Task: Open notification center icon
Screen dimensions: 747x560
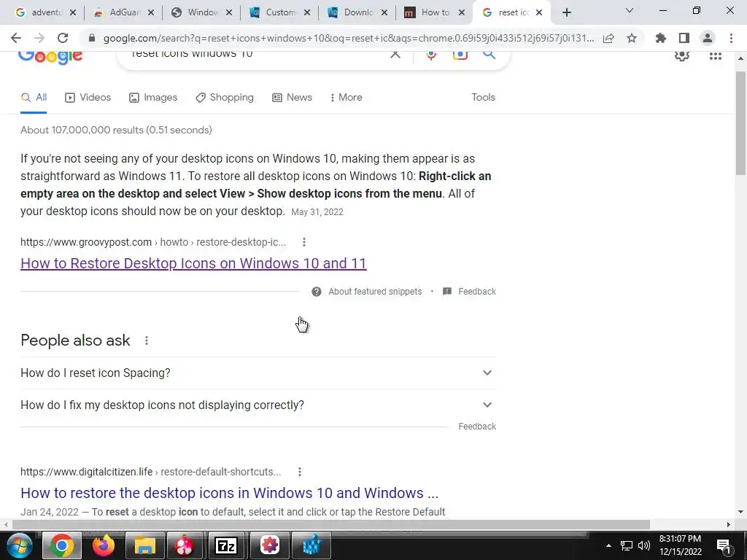Action: tap(724, 545)
